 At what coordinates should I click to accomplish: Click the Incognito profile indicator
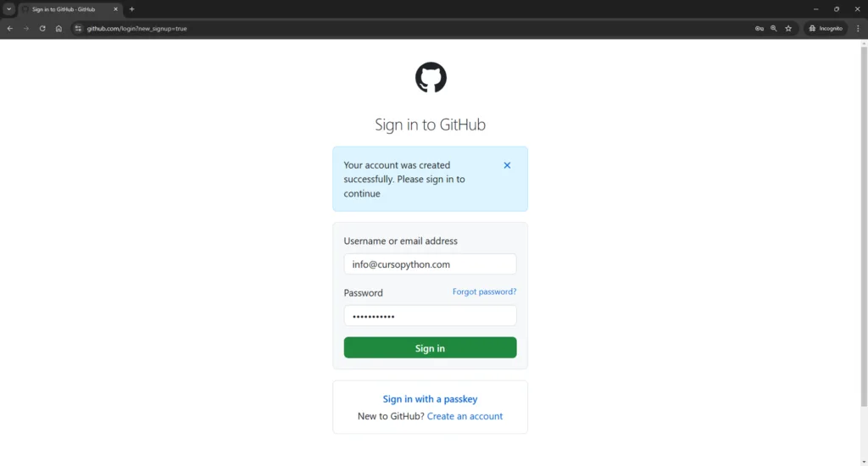[825, 28]
